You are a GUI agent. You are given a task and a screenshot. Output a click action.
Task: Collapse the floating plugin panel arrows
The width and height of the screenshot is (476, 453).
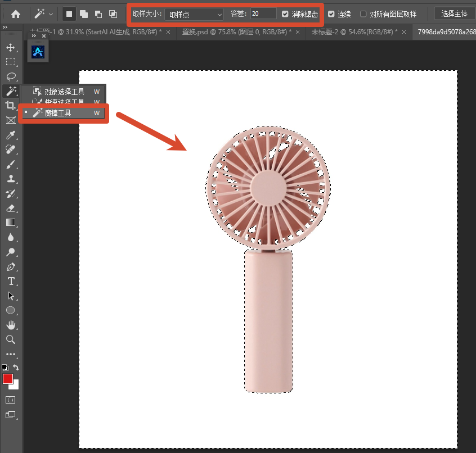coord(34,36)
